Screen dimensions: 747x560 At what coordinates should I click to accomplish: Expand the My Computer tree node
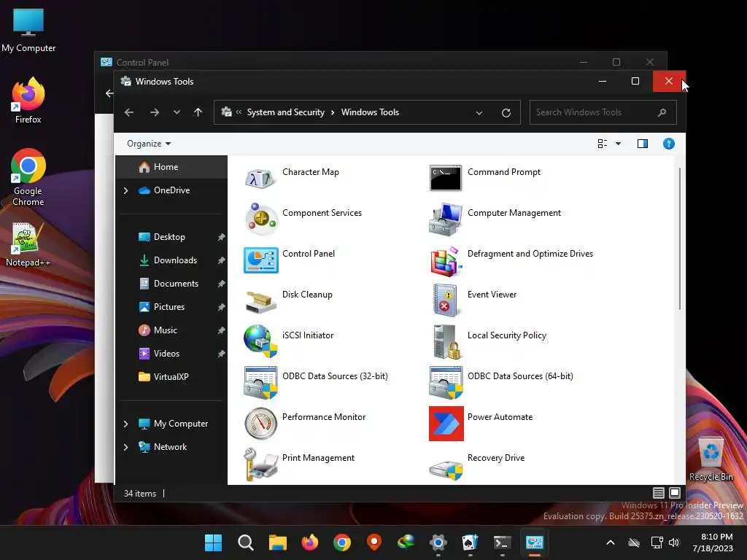click(x=125, y=424)
